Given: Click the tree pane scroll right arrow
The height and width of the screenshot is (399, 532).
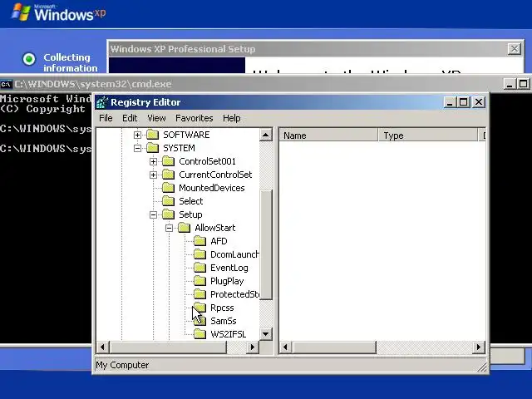Looking at the screenshot, I should pos(253,347).
